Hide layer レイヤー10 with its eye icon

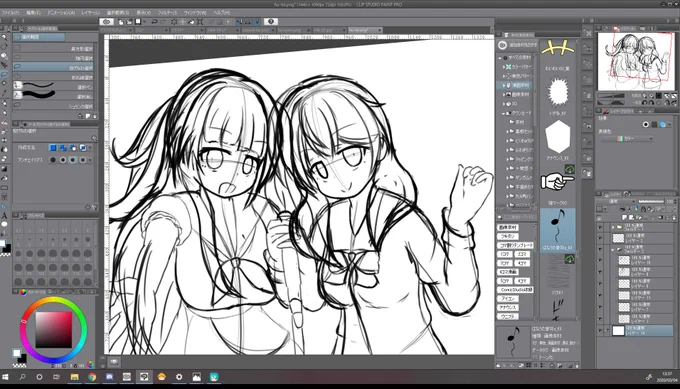(x=600, y=260)
